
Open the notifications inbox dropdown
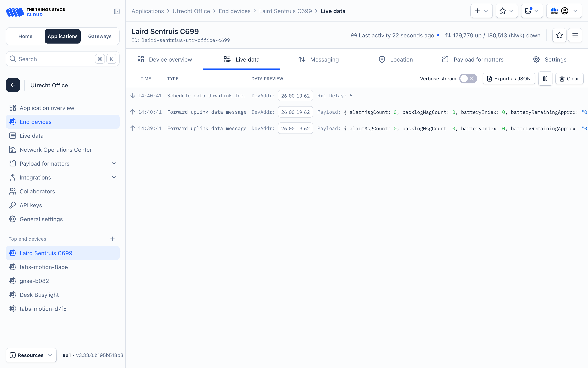pyautogui.click(x=532, y=11)
